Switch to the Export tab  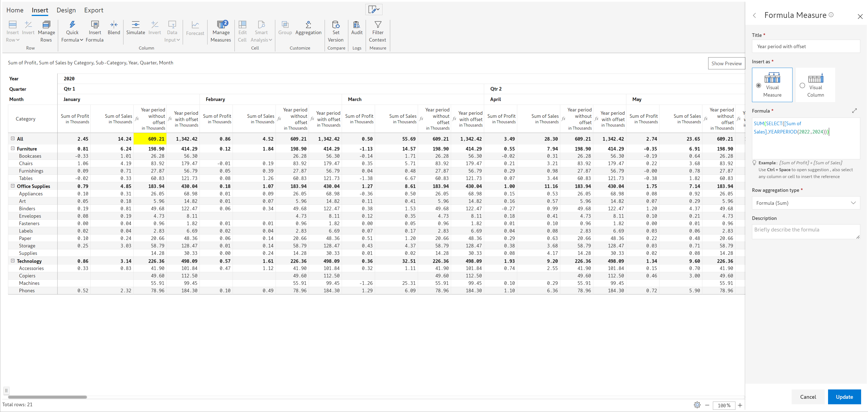(x=94, y=10)
